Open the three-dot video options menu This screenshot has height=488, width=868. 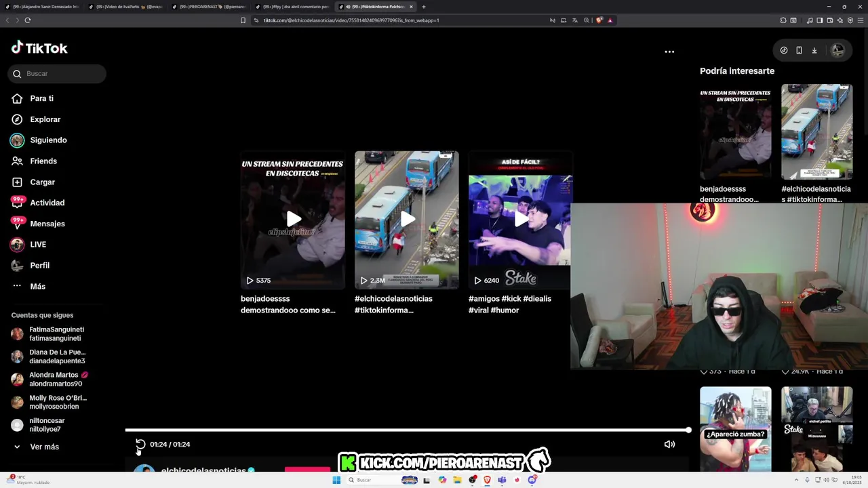[669, 52]
